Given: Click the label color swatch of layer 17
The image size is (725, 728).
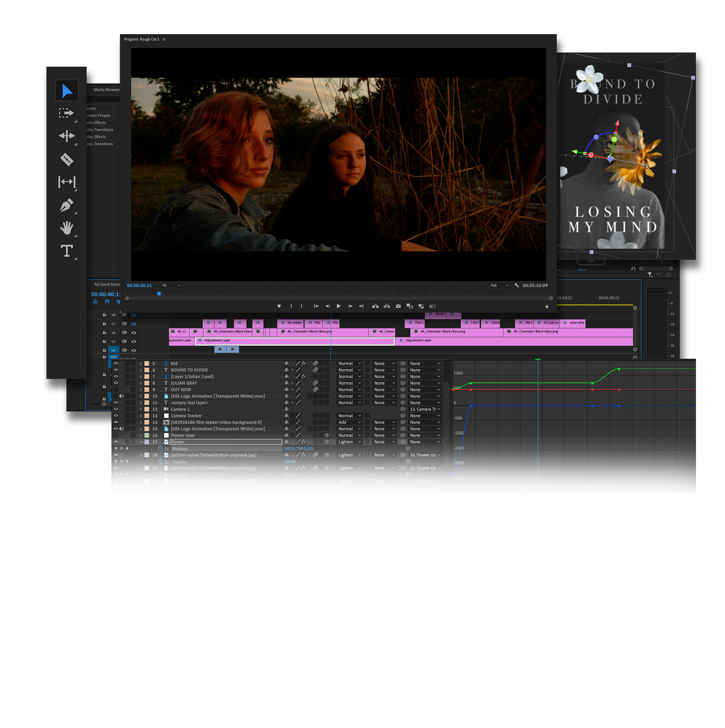Looking at the screenshot, I should coord(147,442).
